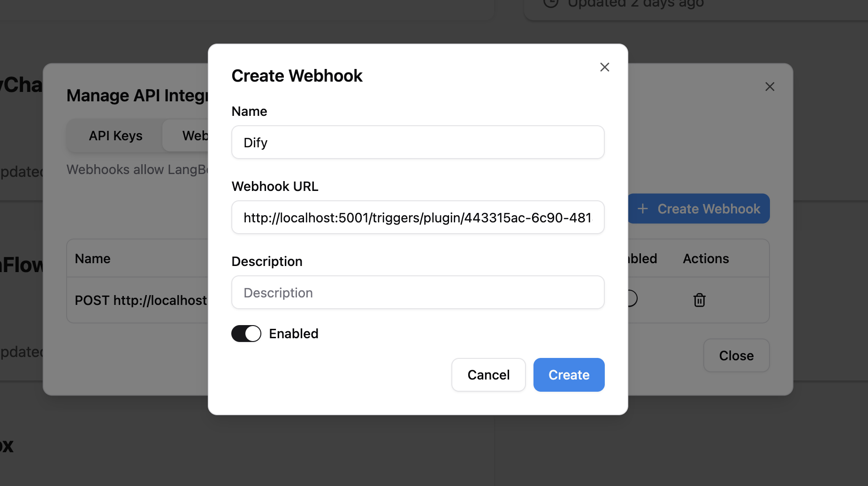Click the blue Create button

click(569, 375)
